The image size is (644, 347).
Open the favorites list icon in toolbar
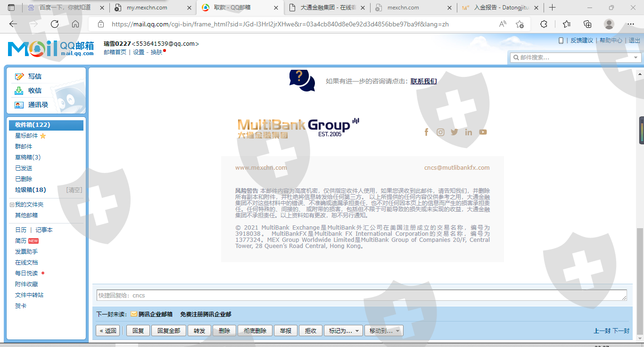[566, 24]
